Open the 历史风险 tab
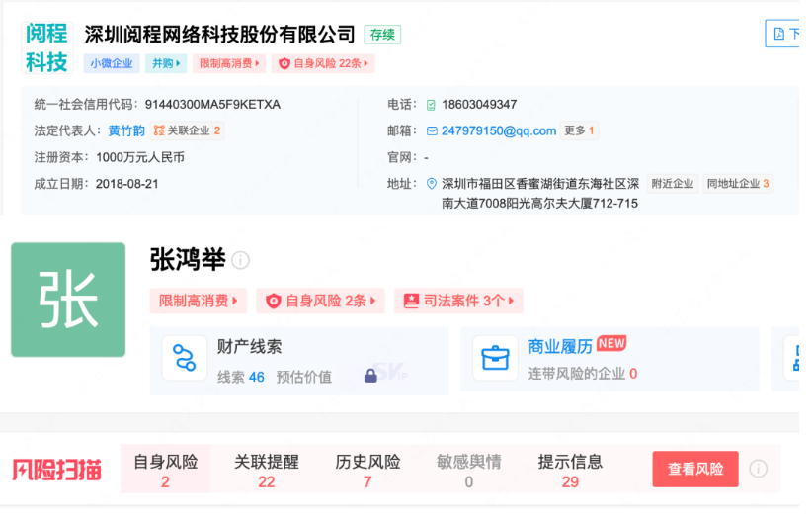This screenshot has height=521, width=812. (367, 470)
